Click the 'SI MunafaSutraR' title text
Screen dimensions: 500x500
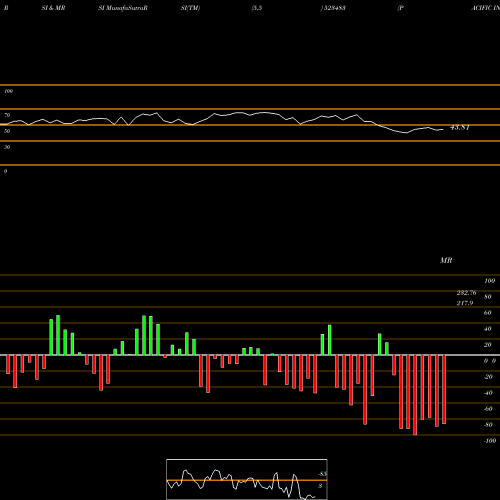coord(123,8)
